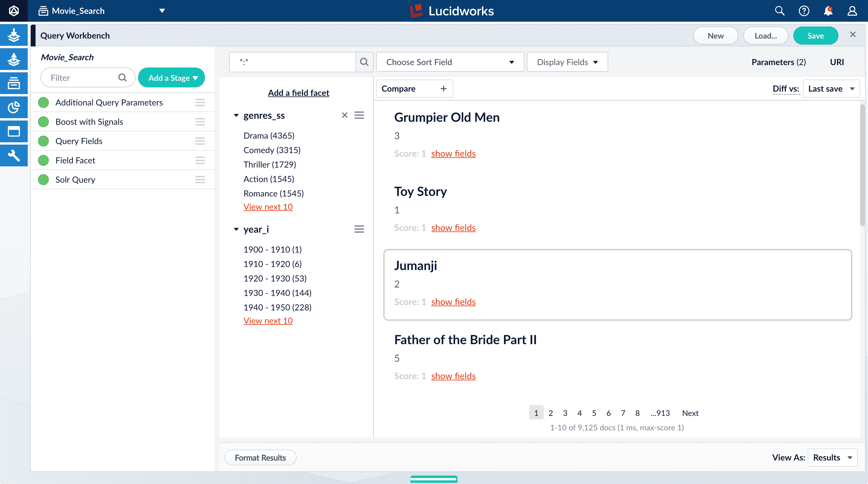Toggle the Solr Query stage status circle
Image resolution: width=868 pixels, height=484 pixels.
coord(43,180)
